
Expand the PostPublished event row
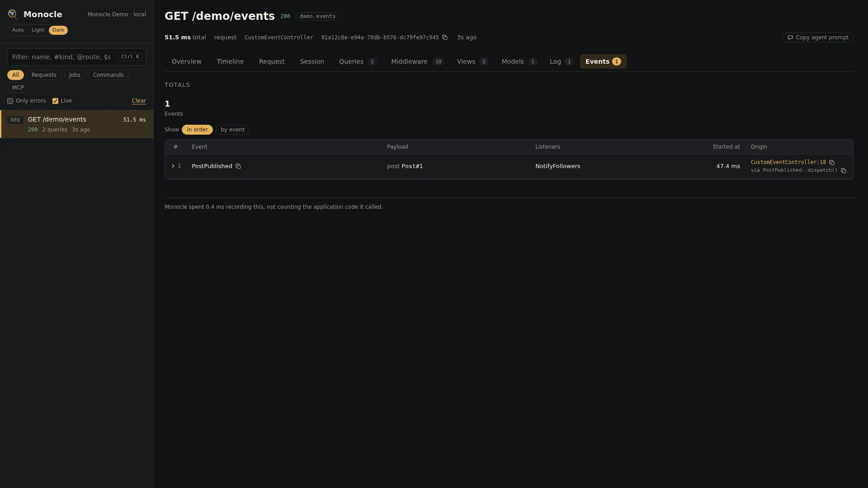(173, 166)
